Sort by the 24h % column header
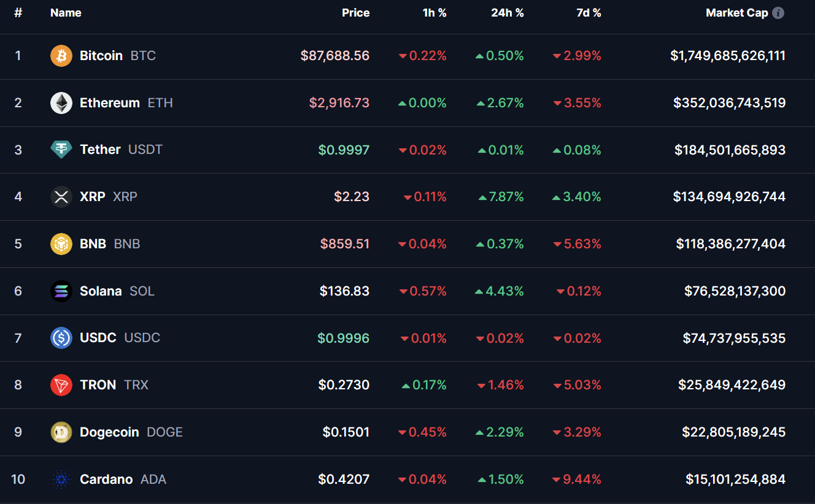This screenshot has height=504, width=815. pos(507,13)
